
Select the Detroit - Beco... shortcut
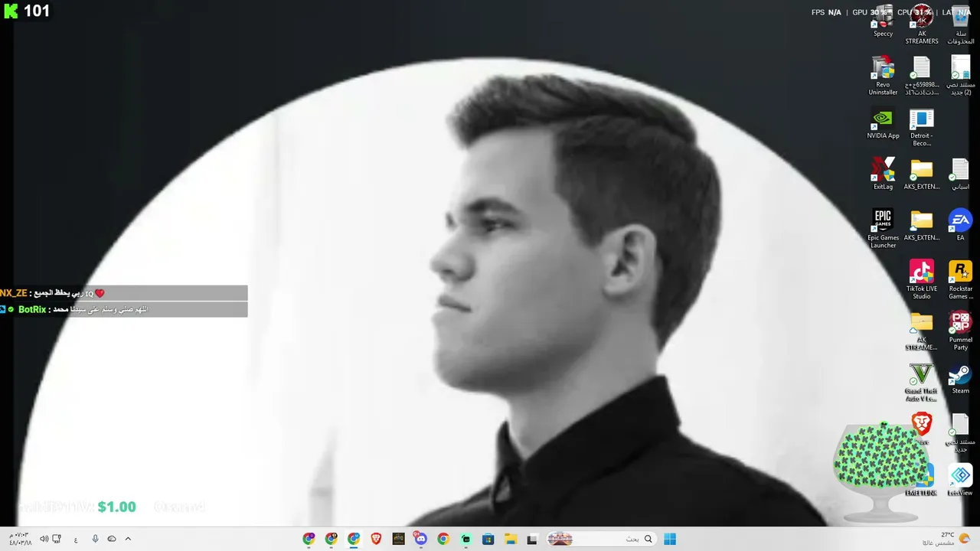click(922, 128)
